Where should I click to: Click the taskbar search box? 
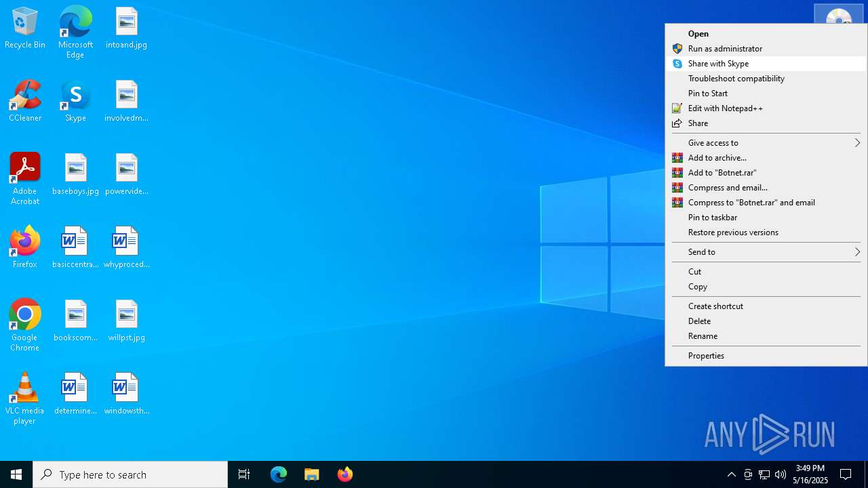point(130,474)
